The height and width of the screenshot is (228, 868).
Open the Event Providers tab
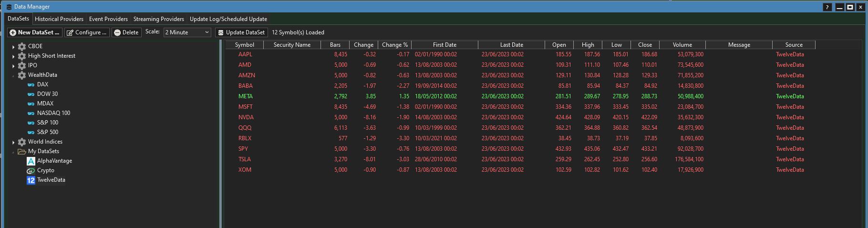pyautogui.click(x=108, y=19)
